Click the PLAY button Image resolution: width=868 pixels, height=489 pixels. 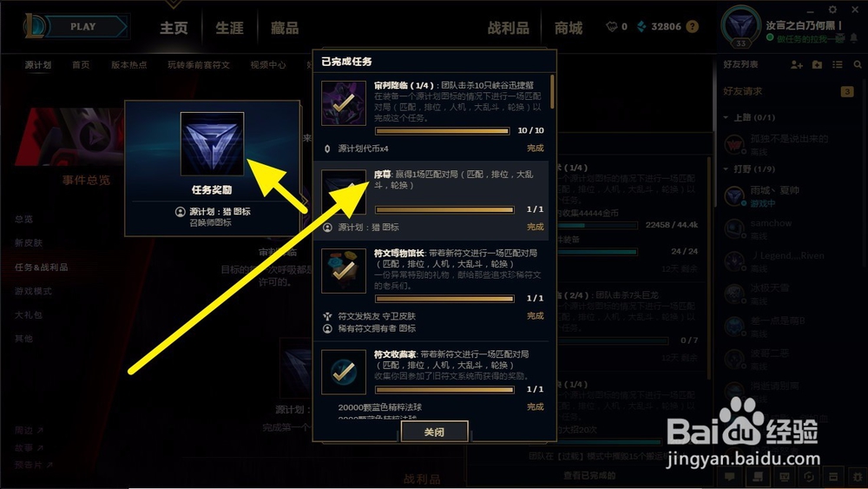84,27
